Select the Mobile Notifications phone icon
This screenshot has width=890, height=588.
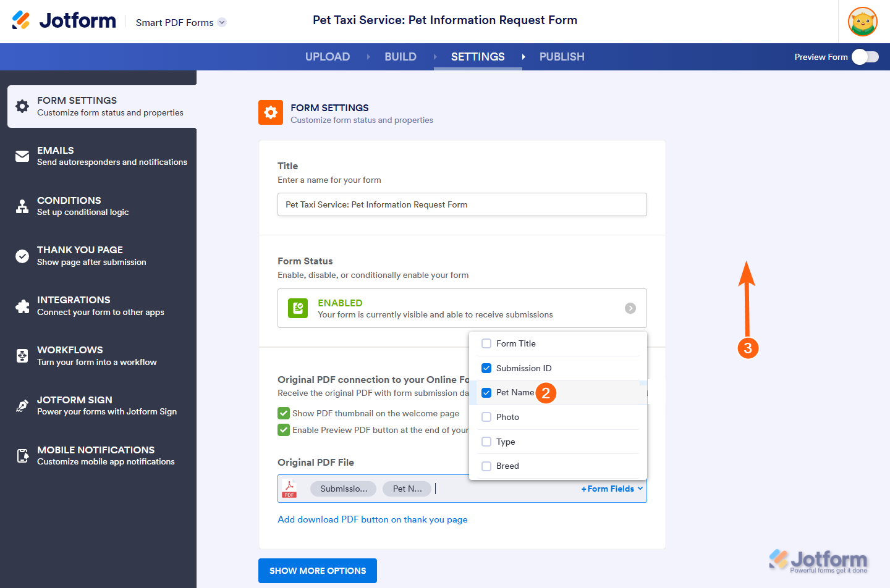tap(21, 455)
